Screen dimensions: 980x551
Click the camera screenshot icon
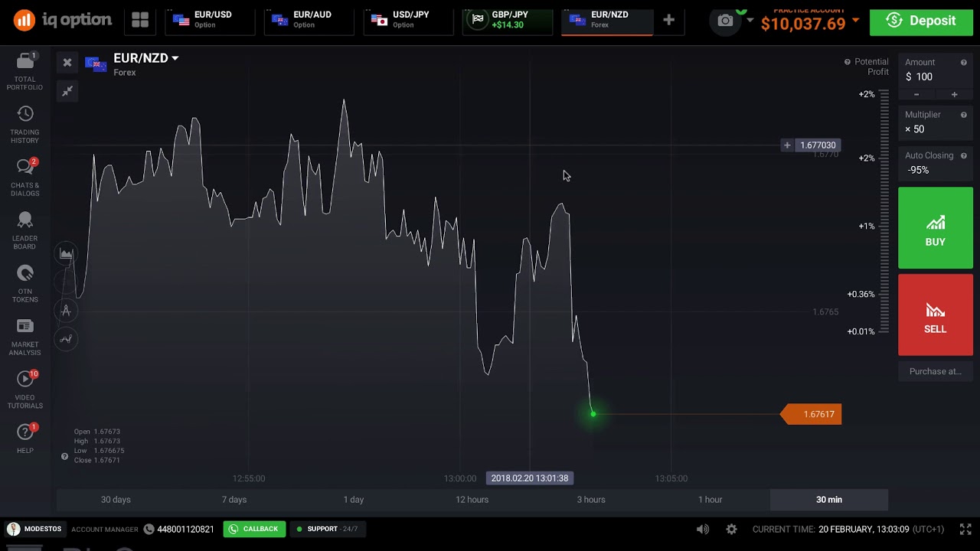(725, 21)
